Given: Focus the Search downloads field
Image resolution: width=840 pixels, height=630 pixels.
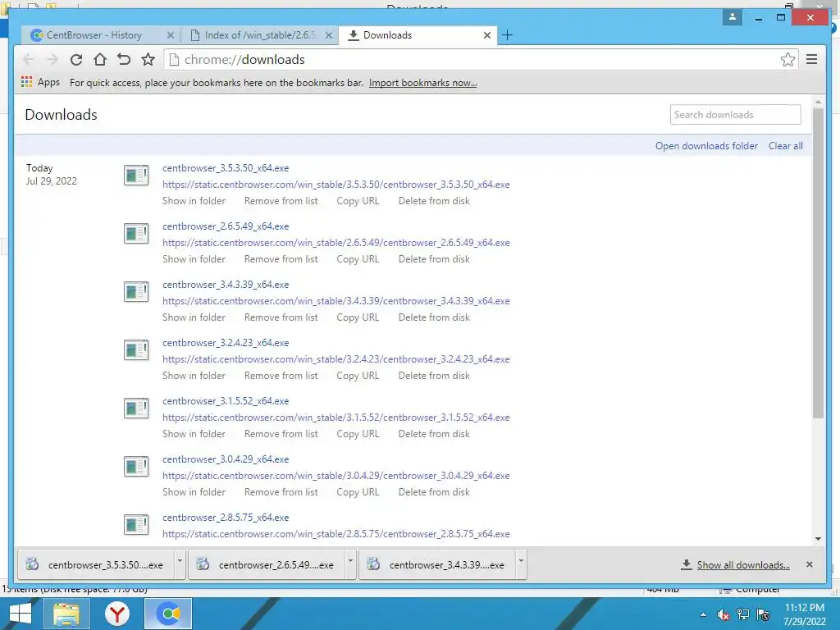Looking at the screenshot, I should [735, 115].
